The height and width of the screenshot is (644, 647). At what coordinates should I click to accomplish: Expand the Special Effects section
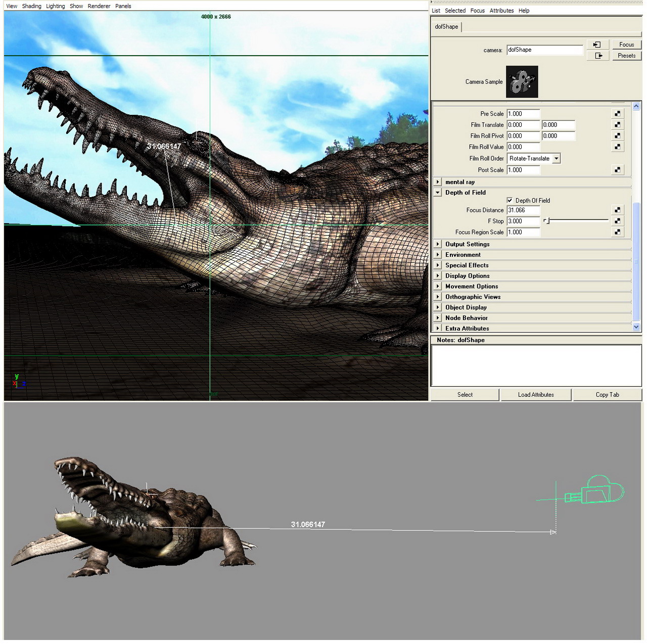pyautogui.click(x=438, y=265)
